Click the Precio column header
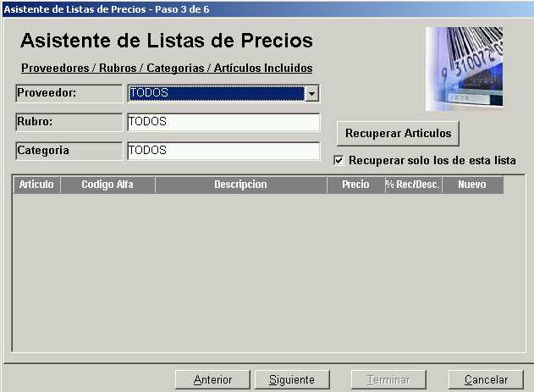 pos(355,185)
